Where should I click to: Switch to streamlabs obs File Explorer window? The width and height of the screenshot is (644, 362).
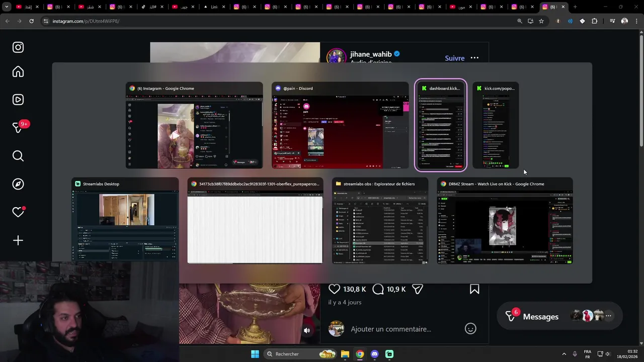point(380,220)
